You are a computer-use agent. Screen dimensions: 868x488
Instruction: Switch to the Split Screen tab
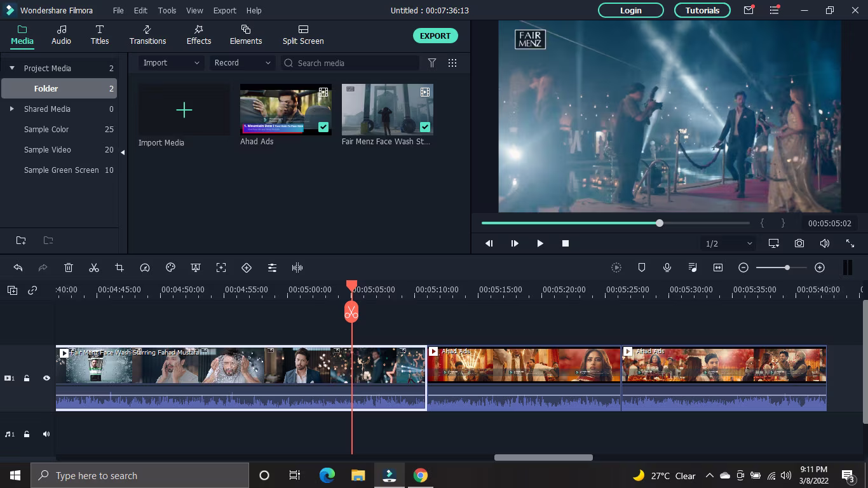(x=303, y=35)
